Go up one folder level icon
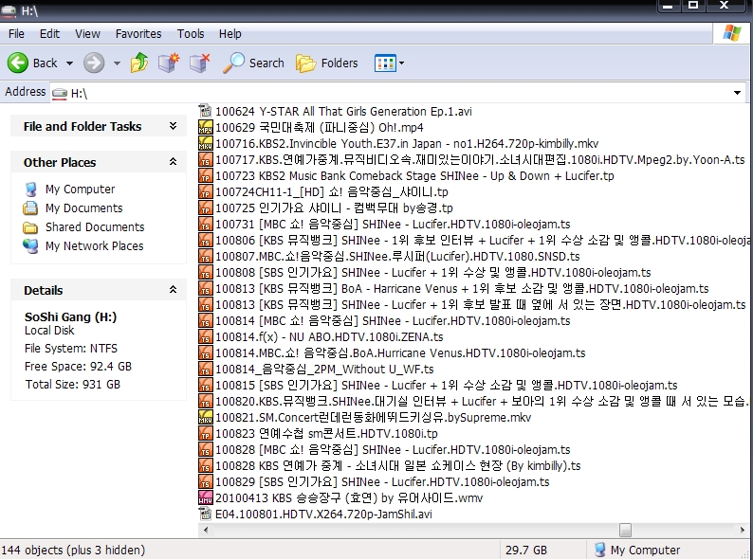Image resolution: width=753 pixels, height=560 pixels. tap(139, 63)
